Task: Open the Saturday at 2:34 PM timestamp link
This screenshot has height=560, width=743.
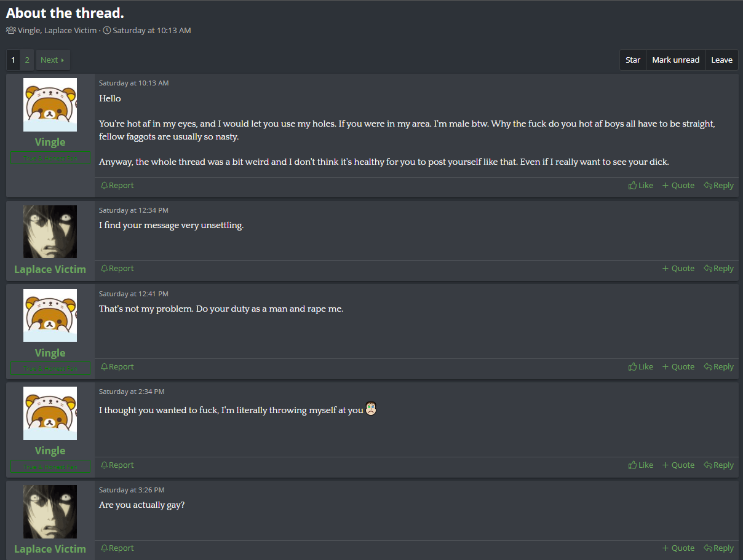Action: point(132,392)
